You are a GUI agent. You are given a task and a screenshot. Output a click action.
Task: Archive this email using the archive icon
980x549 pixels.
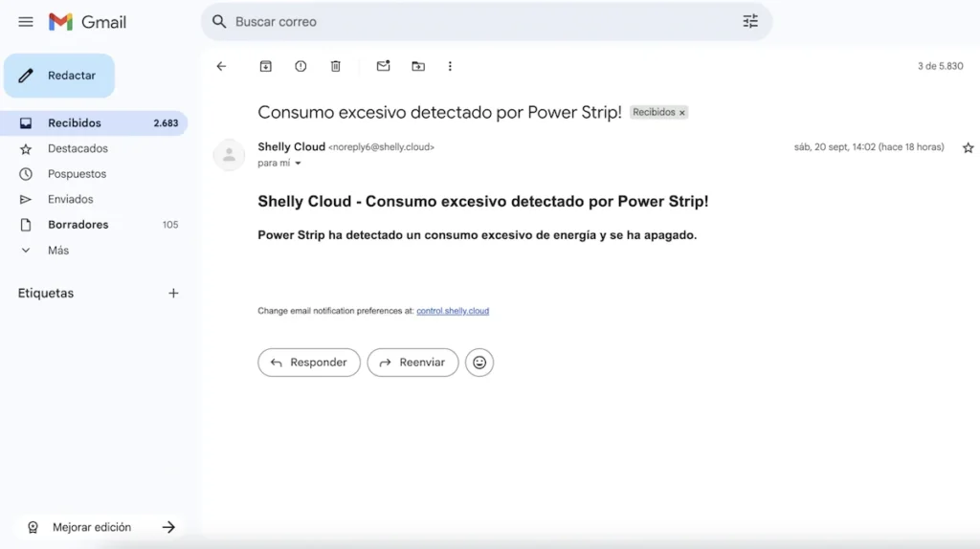click(266, 66)
